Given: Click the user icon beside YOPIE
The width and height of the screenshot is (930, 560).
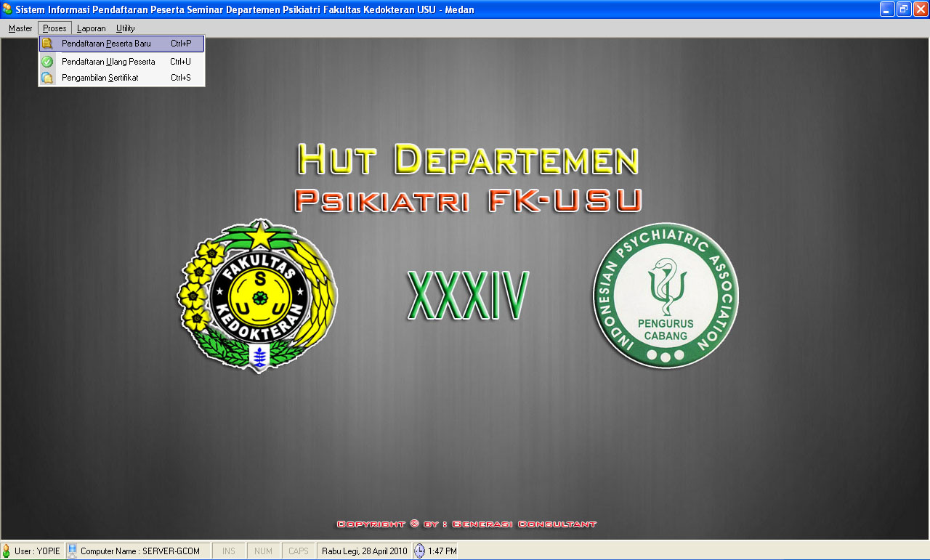Looking at the screenshot, I should 7,551.
